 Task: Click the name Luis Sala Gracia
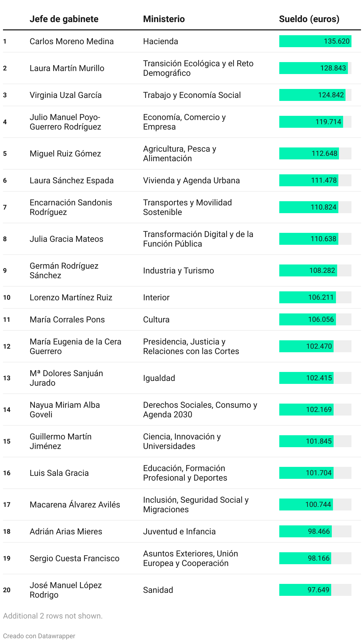pos(59,473)
